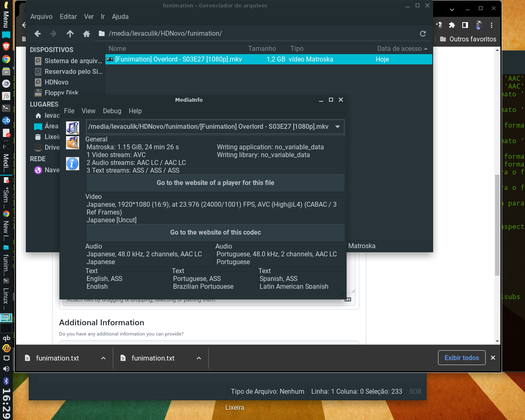525x420 pixels.
Task: Show MediaInfo about info via the info icon
Action: pos(73,163)
